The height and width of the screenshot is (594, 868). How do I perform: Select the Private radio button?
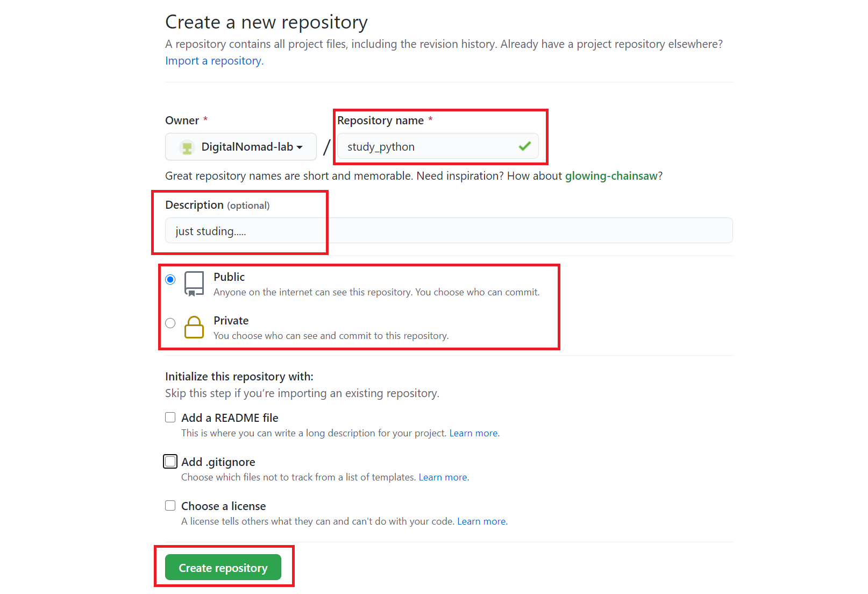pos(170,323)
